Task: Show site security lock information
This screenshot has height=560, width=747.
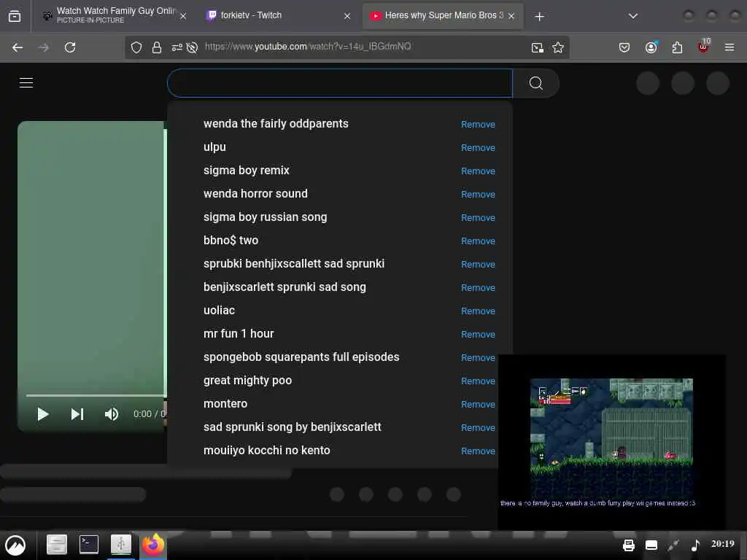Action: [157, 47]
